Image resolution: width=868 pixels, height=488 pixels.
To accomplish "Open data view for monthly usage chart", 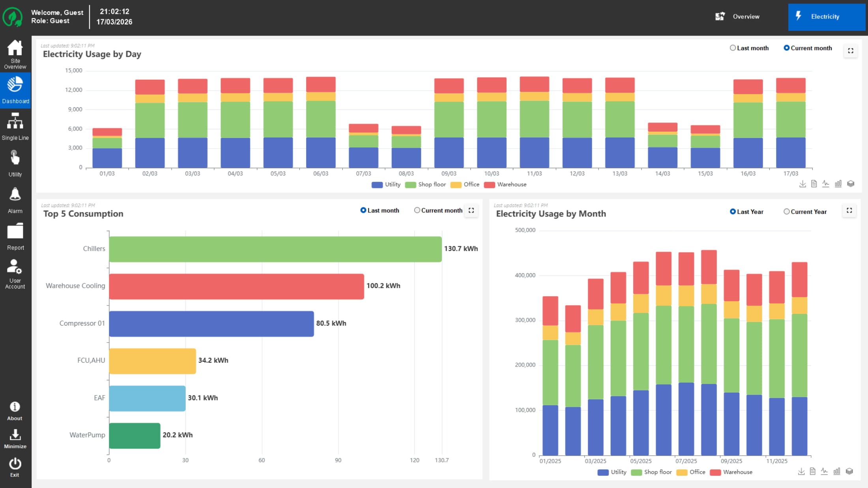I will coord(813,471).
